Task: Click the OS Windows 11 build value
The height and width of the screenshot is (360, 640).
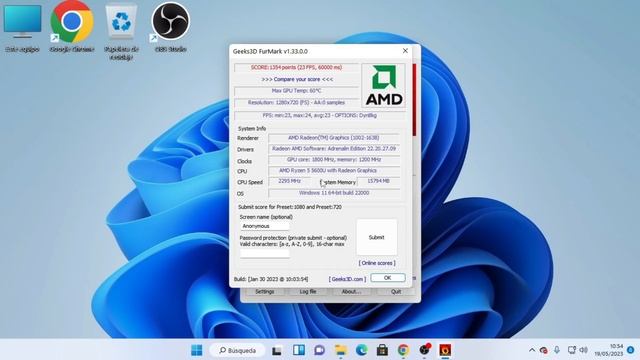Action: [x=333, y=193]
